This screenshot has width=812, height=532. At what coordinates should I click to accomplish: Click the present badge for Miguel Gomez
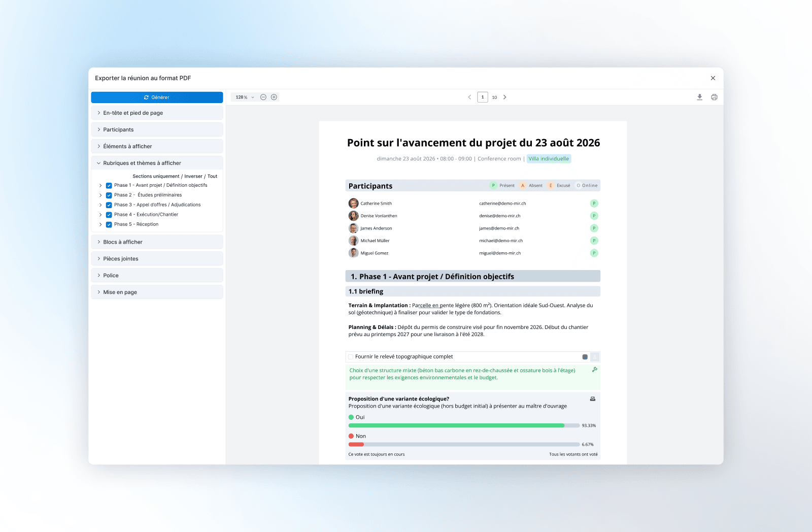[x=594, y=253]
